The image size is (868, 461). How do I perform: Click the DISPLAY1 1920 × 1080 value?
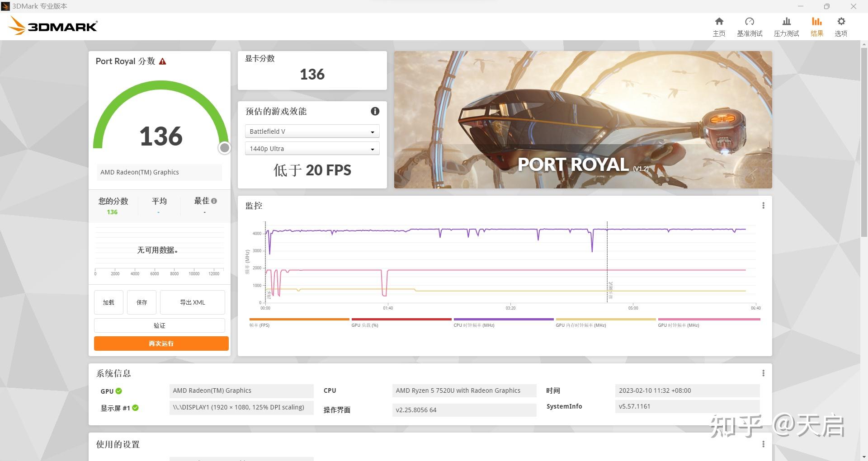(241, 407)
